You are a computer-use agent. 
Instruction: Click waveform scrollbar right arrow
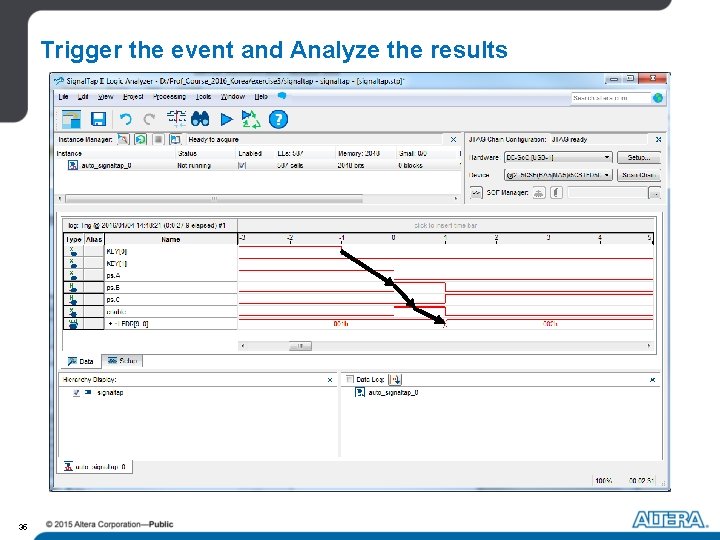(649, 346)
